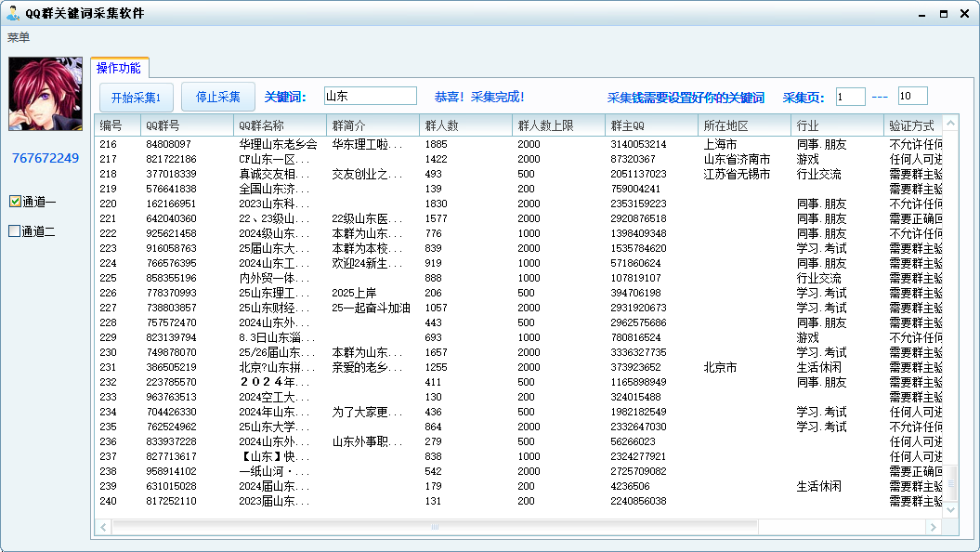
Task: Click the vertical scrollbar down arrow
Action: tap(950, 509)
